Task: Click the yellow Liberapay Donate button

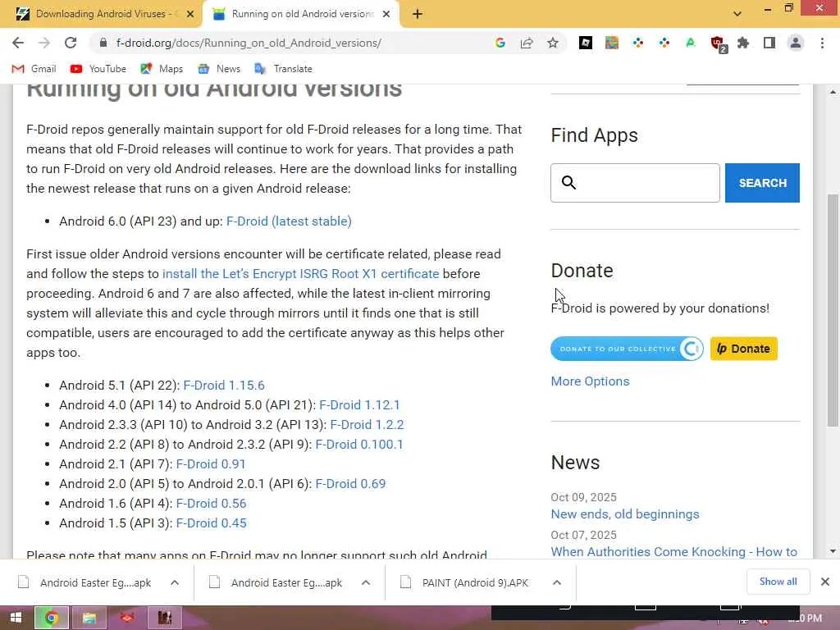Action: (x=743, y=349)
